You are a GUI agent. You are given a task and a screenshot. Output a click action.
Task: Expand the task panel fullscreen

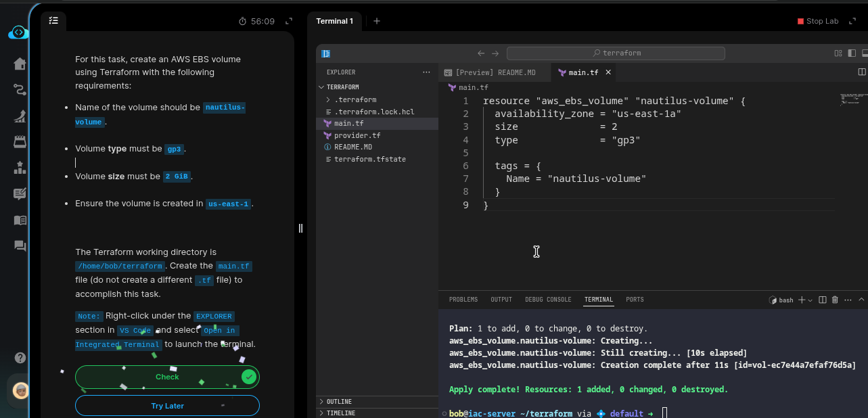(289, 21)
